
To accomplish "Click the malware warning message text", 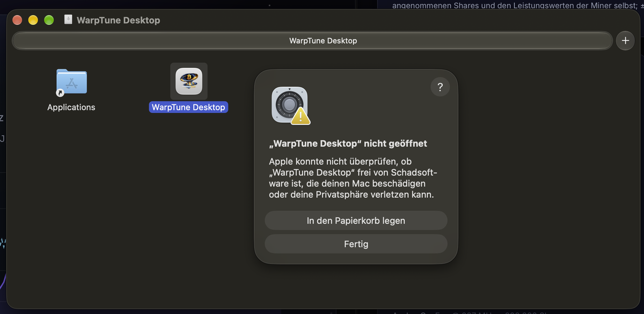I will (353, 178).
